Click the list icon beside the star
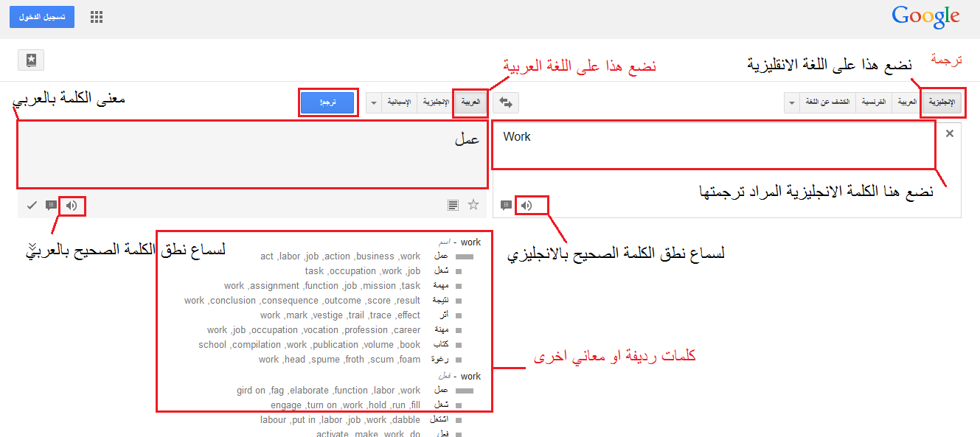 (x=453, y=205)
